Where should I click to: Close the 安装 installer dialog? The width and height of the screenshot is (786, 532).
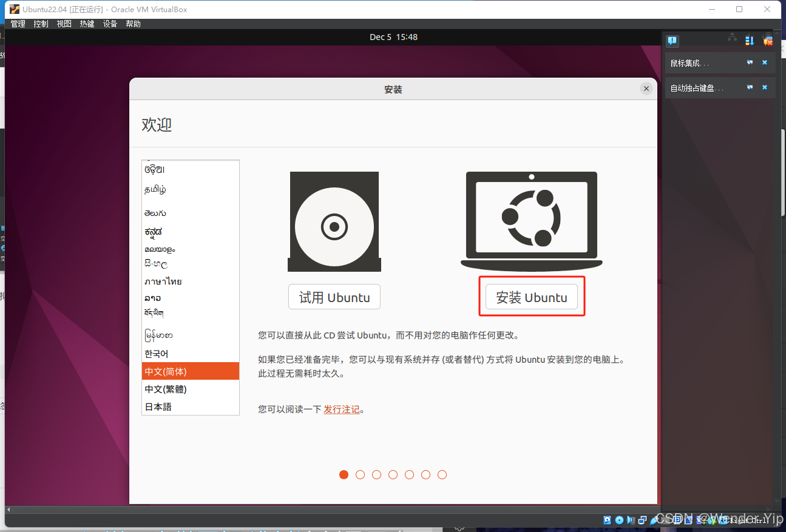(x=646, y=89)
